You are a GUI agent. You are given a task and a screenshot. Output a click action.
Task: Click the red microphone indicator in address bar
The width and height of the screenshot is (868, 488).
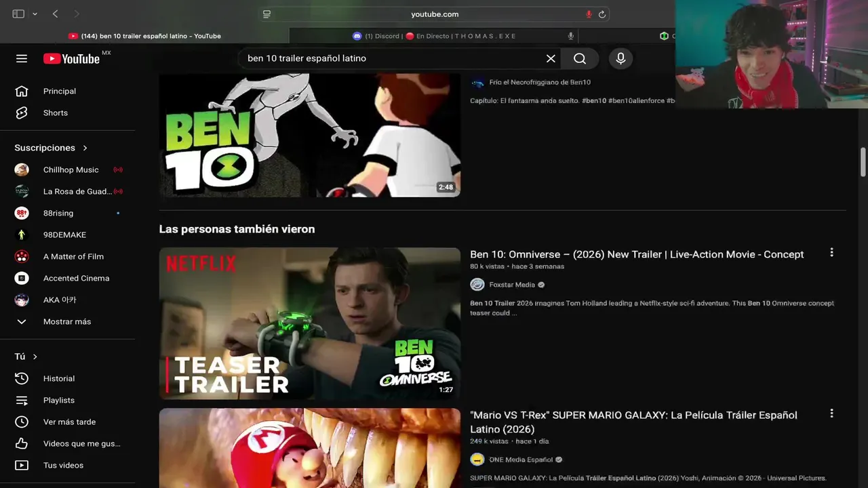[589, 14]
